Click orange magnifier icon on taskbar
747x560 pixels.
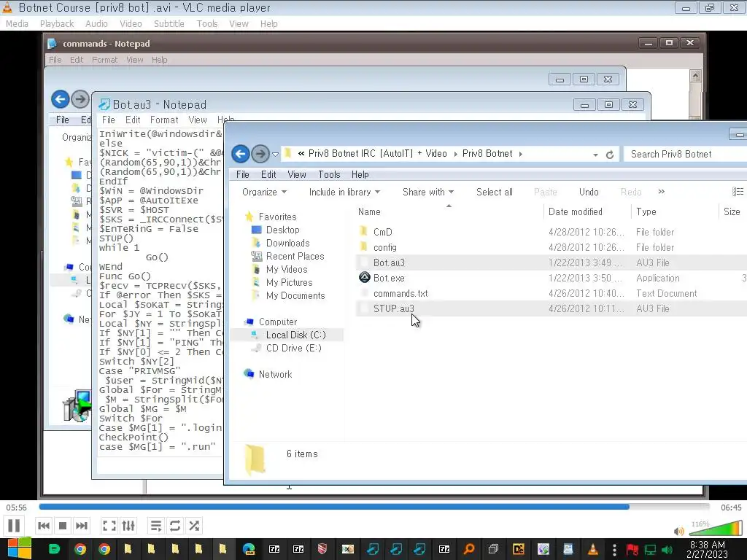469,549
